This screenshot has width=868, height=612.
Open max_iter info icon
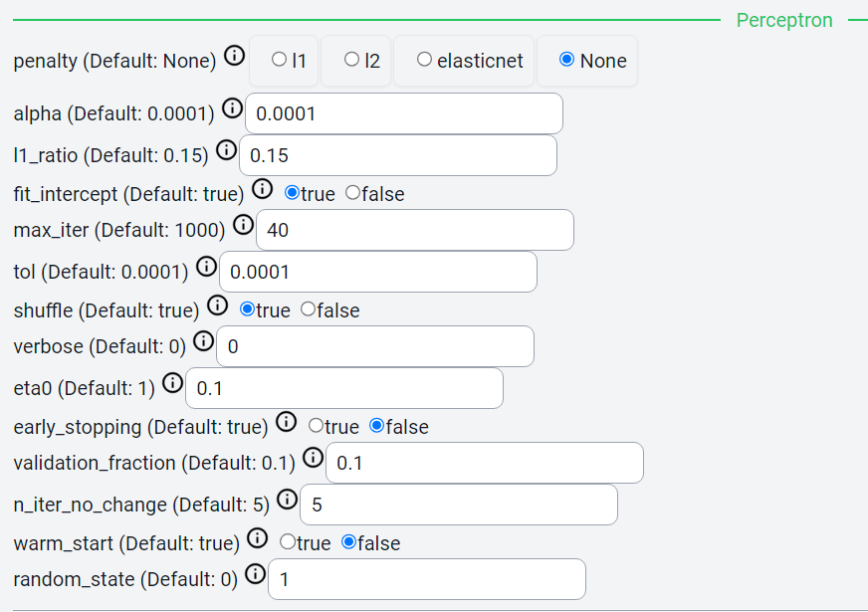244,225
